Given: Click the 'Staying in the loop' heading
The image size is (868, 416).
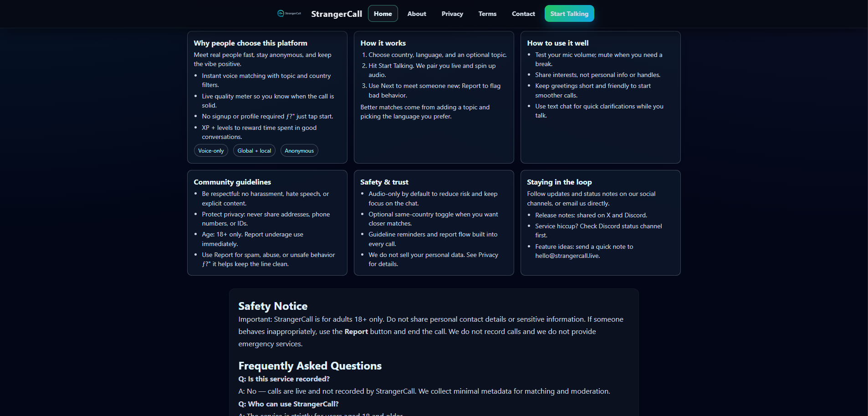Looking at the screenshot, I should (559, 182).
